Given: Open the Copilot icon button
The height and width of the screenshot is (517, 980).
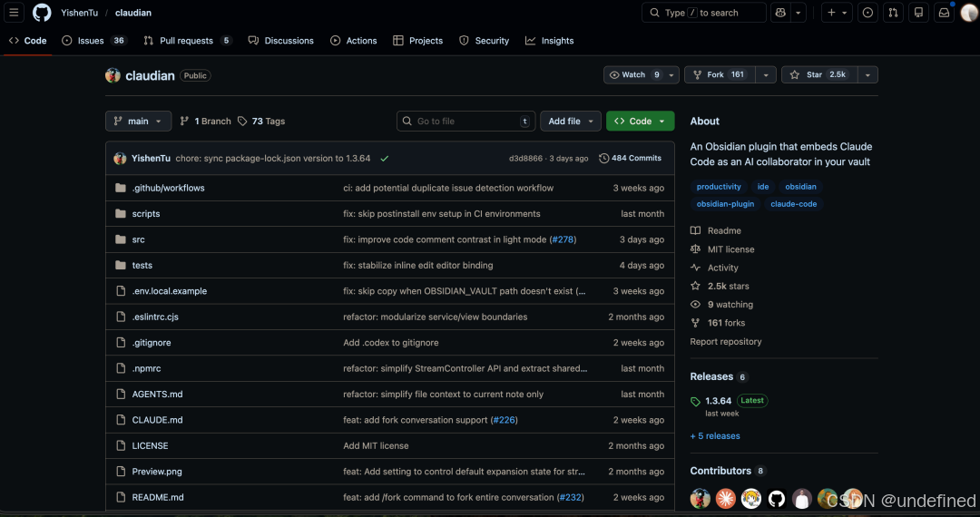Looking at the screenshot, I should tap(780, 13).
